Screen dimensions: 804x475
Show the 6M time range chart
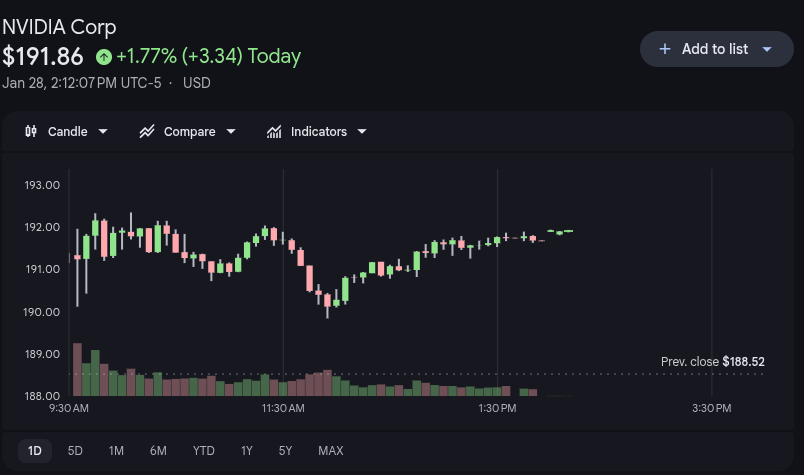click(x=158, y=451)
